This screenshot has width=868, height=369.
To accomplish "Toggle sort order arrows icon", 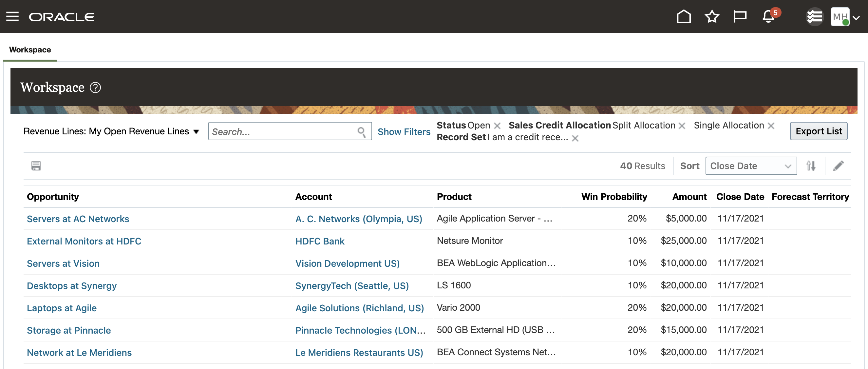I will coord(811,166).
